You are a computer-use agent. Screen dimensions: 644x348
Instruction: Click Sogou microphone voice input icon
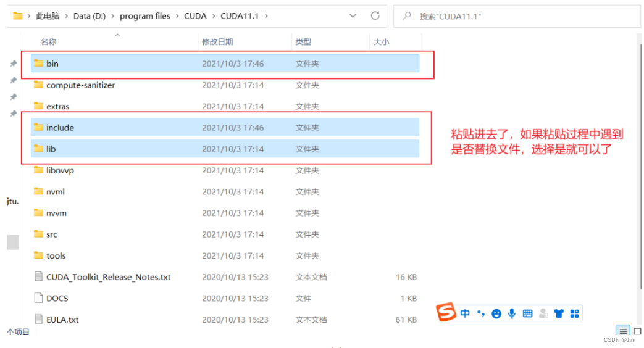tap(512, 313)
